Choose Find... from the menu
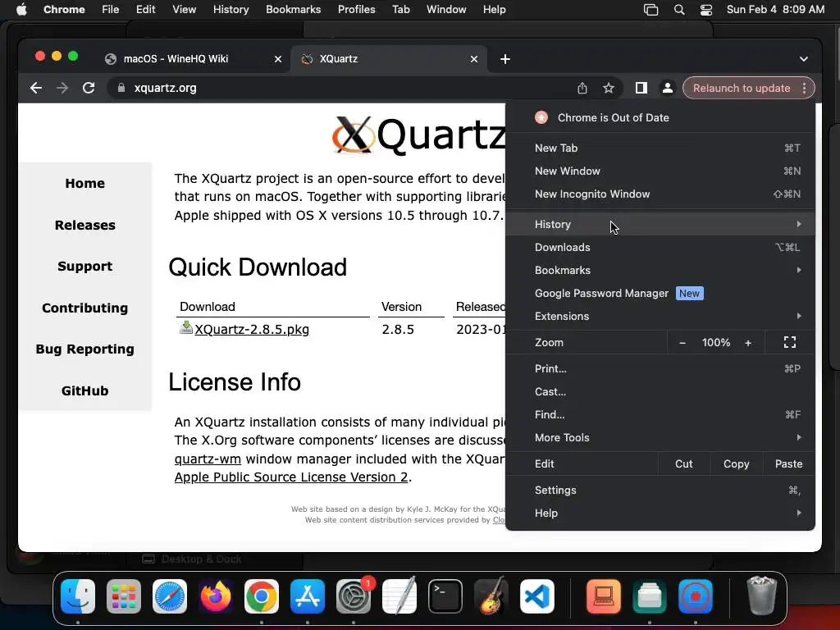The height and width of the screenshot is (630, 840). coord(660,414)
